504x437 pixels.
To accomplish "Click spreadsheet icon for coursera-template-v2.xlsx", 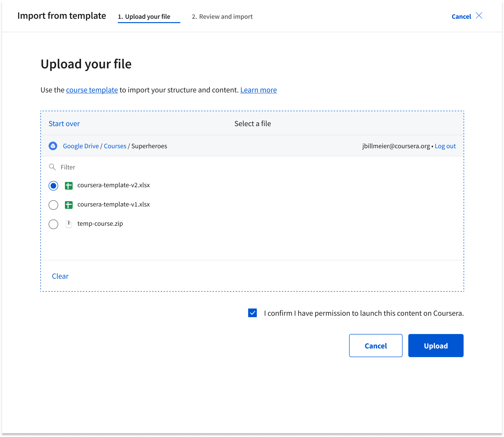I will tap(69, 186).
